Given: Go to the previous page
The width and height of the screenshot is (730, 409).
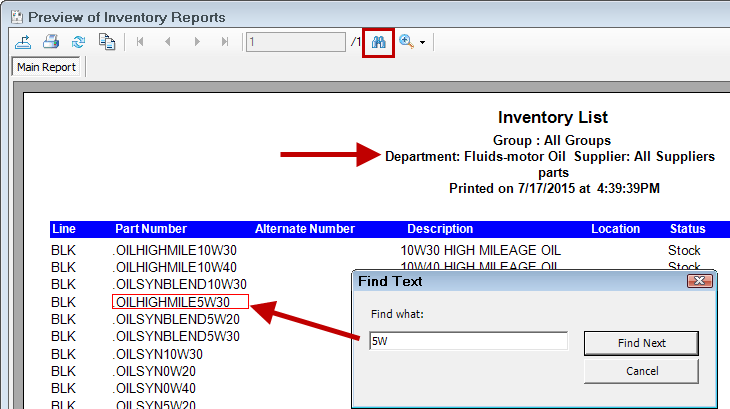Looking at the screenshot, I should pyautogui.click(x=168, y=42).
